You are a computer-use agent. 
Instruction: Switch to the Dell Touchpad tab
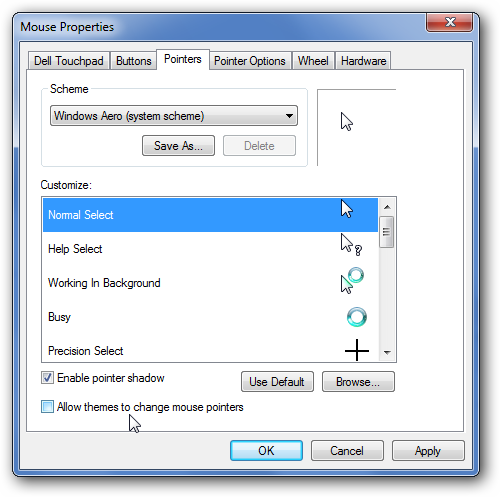coord(69,61)
